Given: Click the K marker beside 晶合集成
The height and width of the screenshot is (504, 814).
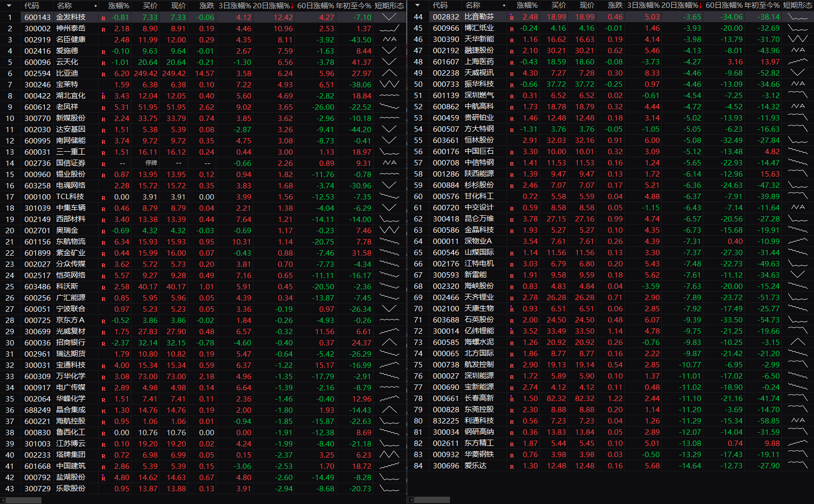Looking at the screenshot, I should pyautogui.click(x=103, y=411).
